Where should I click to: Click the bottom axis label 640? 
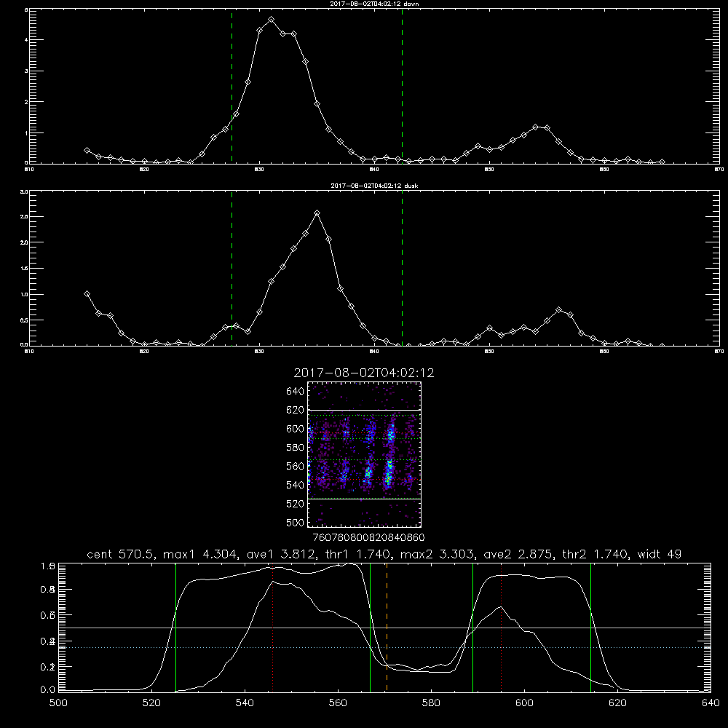click(x=711, y=703)
